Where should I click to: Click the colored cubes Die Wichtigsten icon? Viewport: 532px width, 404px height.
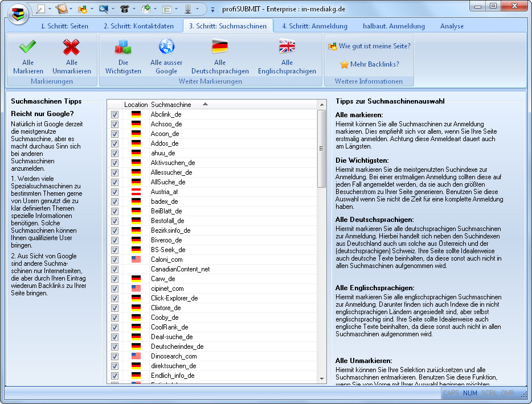coord(123,47)
